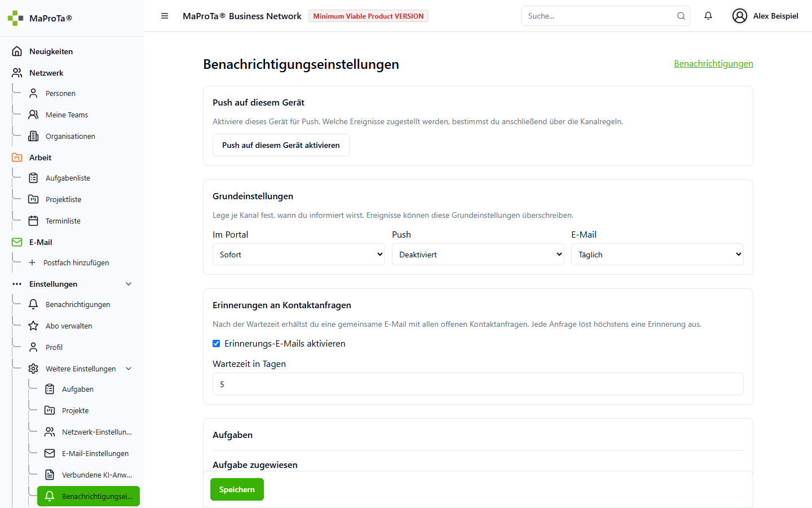Click the Minimum Viable Product VERSION badge
This screenshot has height=508, width=812.
tap(368, 16)
